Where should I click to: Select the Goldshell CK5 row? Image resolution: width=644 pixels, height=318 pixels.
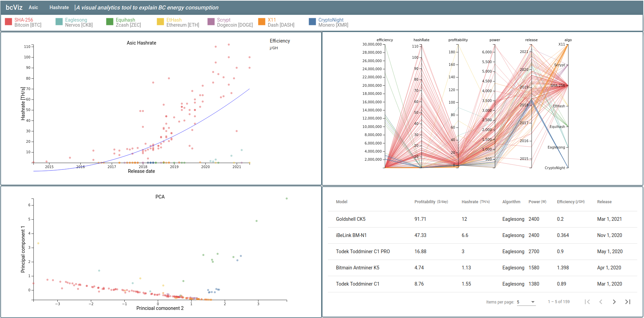click(x=483, y=219)
